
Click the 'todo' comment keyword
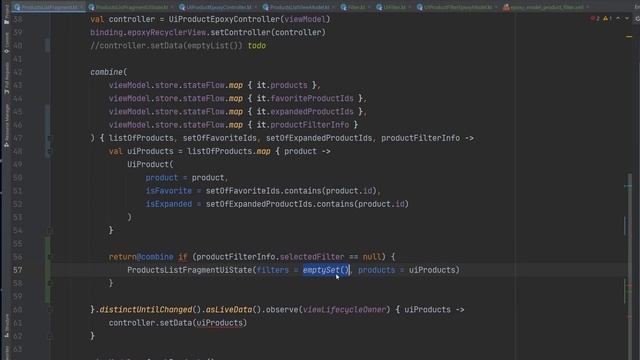pos(257,46)
